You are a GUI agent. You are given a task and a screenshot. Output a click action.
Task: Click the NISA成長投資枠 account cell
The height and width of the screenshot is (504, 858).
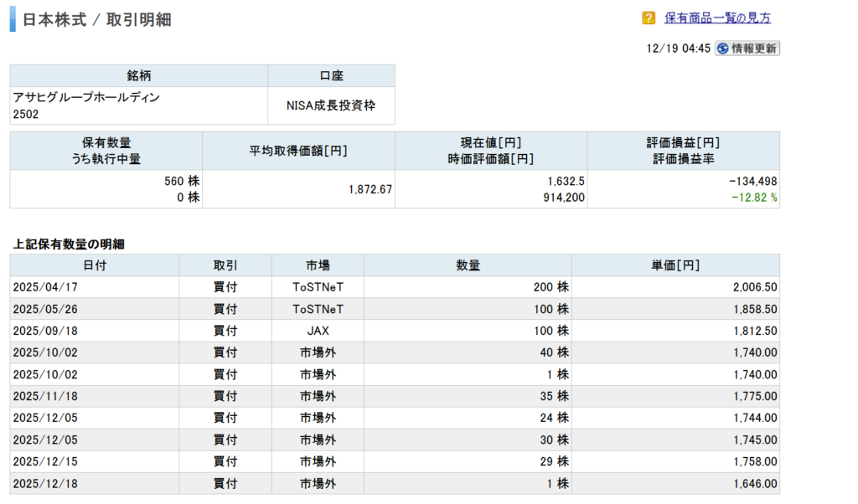(x=331, y=105)
